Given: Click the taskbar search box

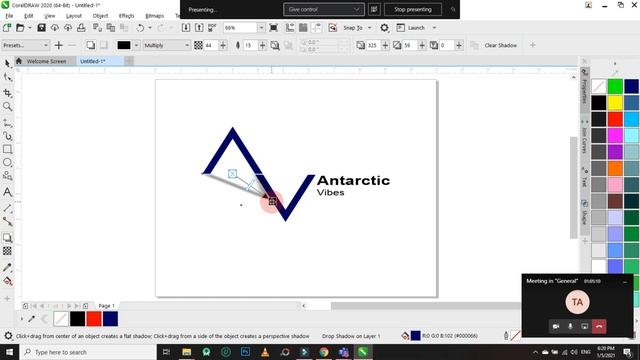Looking at the screenshot, I should tap(88, 352).
